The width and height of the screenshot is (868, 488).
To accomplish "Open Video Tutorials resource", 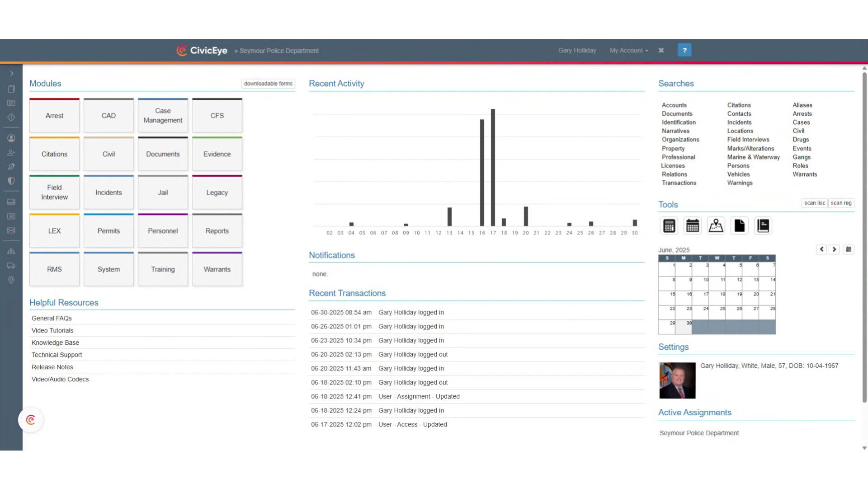I will pyautogui.click(x=52, y=331).
